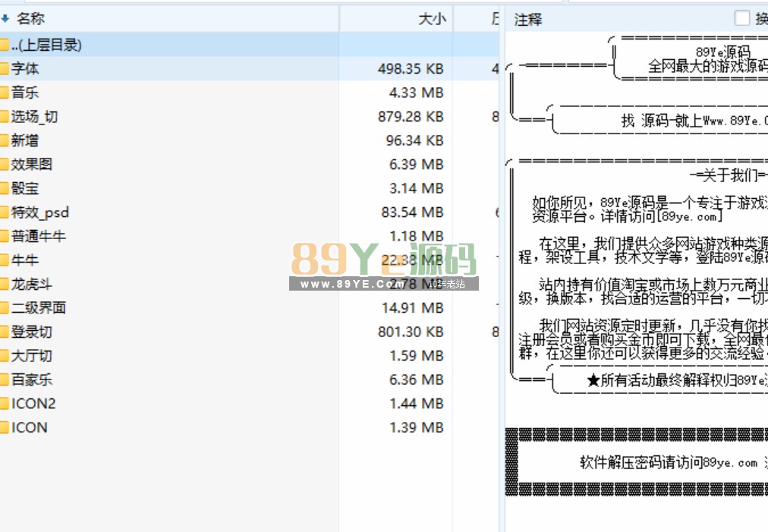Viewport: 768px width, 532px height.
Task: Click the 498.35 KB size value
Action: pyautogui.click(x=411, y=69)
